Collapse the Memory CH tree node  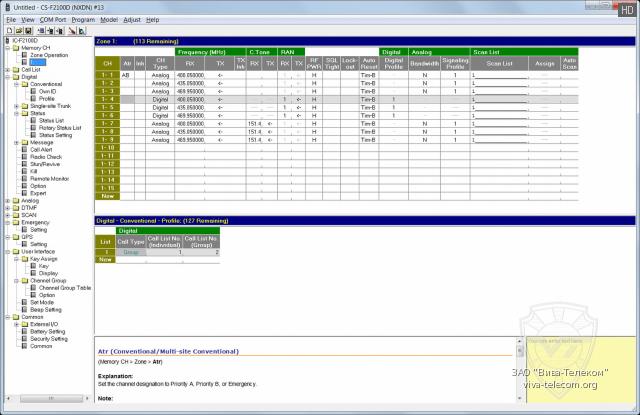(x=7, y=48)
